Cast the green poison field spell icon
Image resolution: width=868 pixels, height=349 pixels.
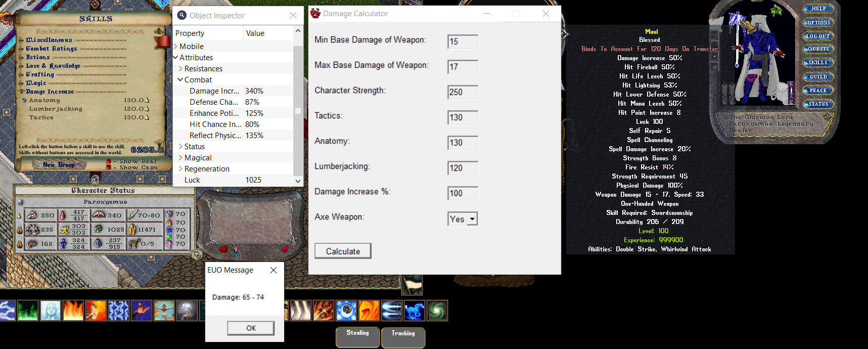[28, 311]
